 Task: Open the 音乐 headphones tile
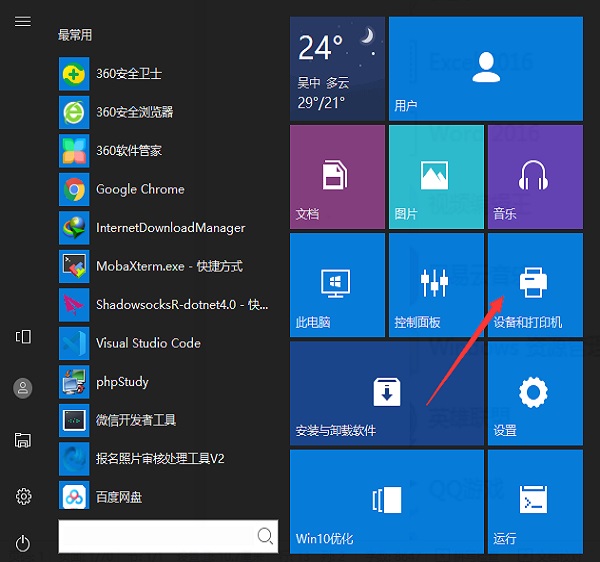(534, 175)
